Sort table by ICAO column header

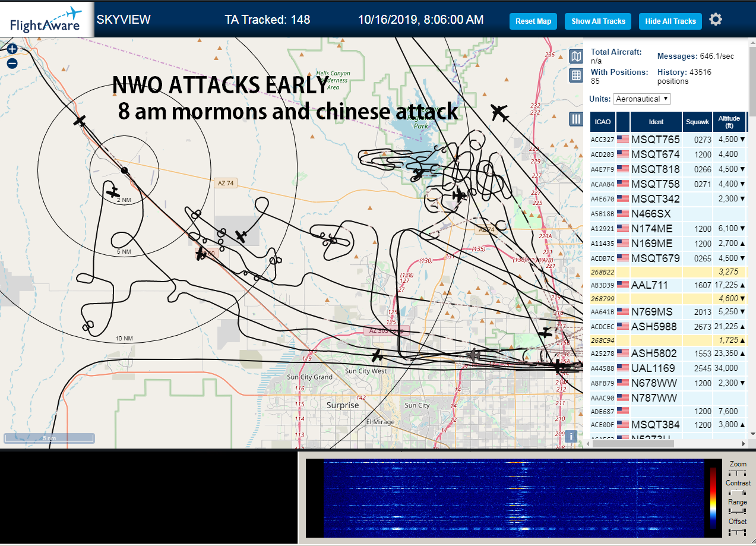[602, 122]
